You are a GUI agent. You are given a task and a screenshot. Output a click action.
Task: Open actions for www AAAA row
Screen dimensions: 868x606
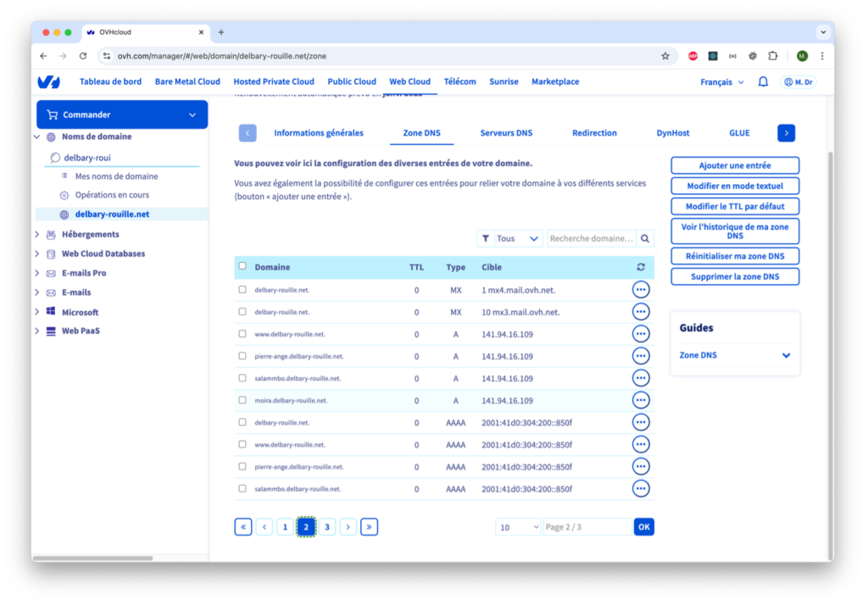[x=641, y=444]
